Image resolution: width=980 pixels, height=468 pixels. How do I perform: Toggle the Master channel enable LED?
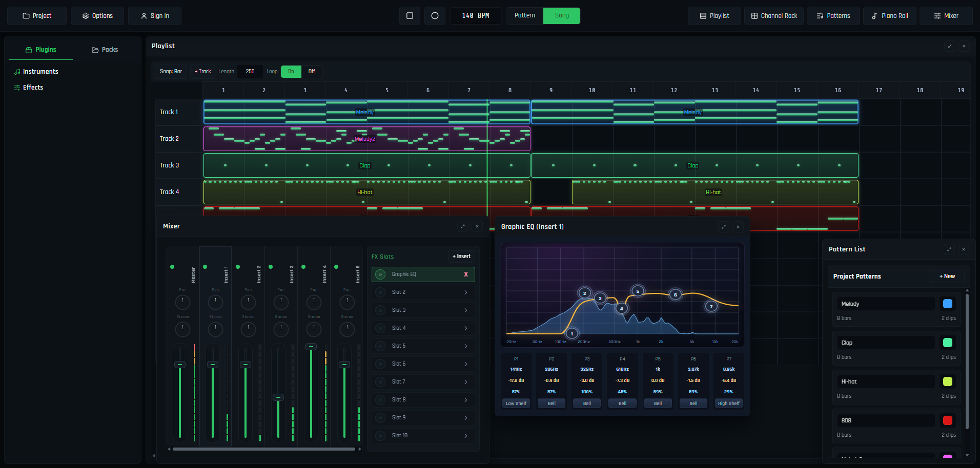[172, 267]
